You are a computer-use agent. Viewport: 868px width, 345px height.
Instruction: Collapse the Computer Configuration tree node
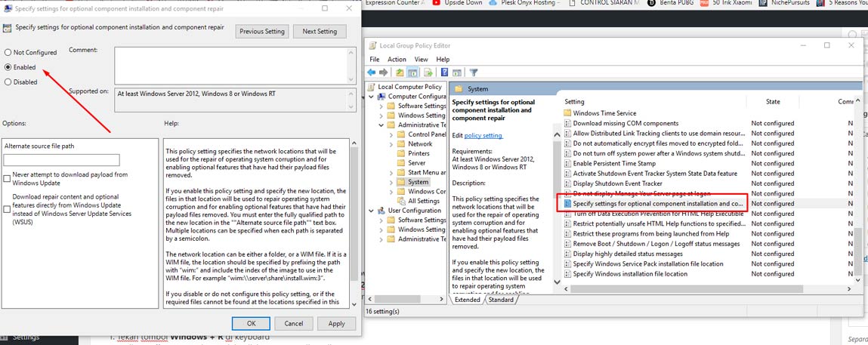tap(372, 96)
